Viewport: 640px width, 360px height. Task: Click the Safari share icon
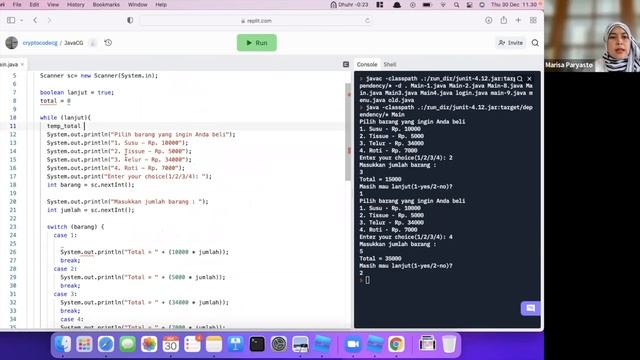click(x=504, y=20)
